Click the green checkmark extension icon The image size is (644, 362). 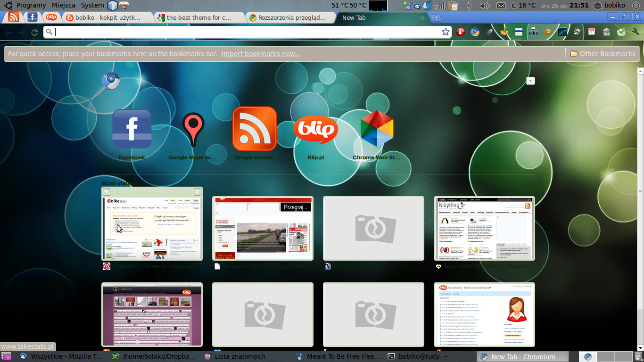click(x=621, y=32)
